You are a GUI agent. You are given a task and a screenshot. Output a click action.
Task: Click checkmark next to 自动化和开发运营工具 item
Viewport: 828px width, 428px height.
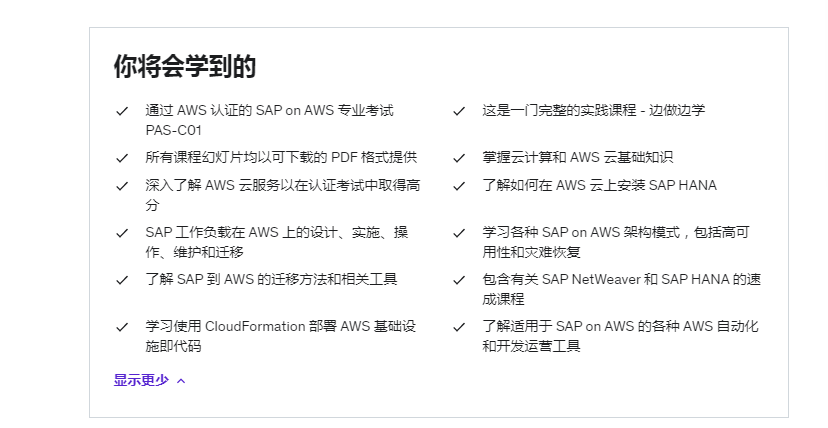click(x=459, y=327)
